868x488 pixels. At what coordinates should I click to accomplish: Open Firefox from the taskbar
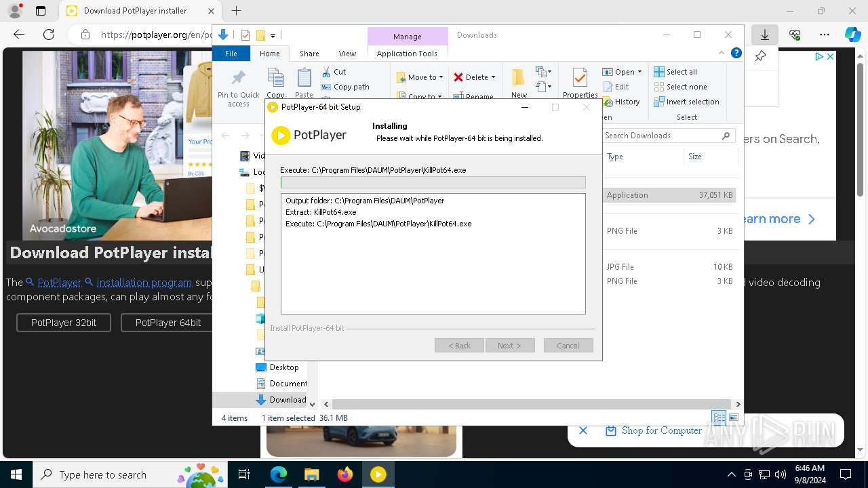point(345,474)
